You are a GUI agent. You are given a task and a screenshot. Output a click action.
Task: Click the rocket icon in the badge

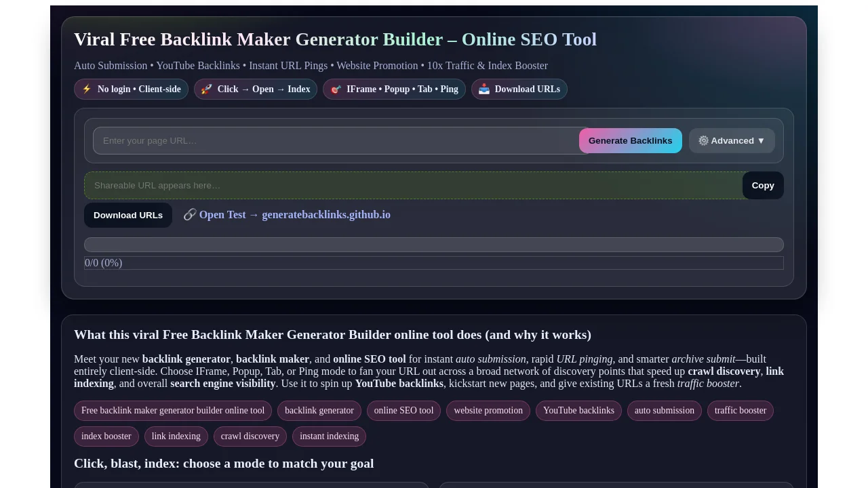pyautogui.click(x=207, y=89)
